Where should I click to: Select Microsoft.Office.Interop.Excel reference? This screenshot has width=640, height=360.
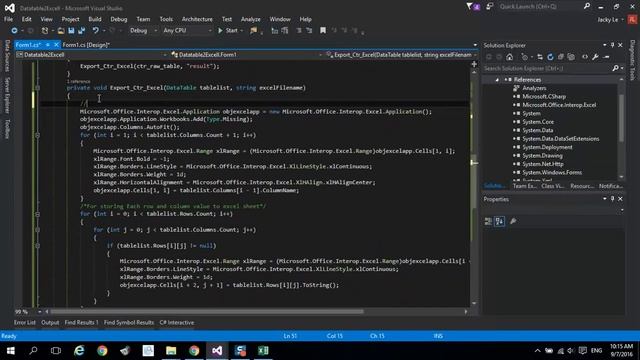[559, 105]
